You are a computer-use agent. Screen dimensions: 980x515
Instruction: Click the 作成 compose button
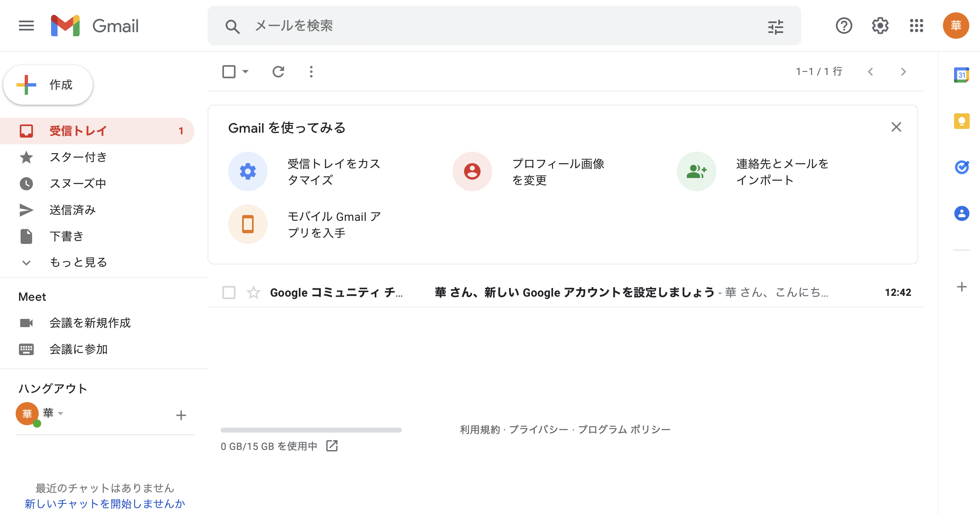pyautogui.click(x=48, y=85)
